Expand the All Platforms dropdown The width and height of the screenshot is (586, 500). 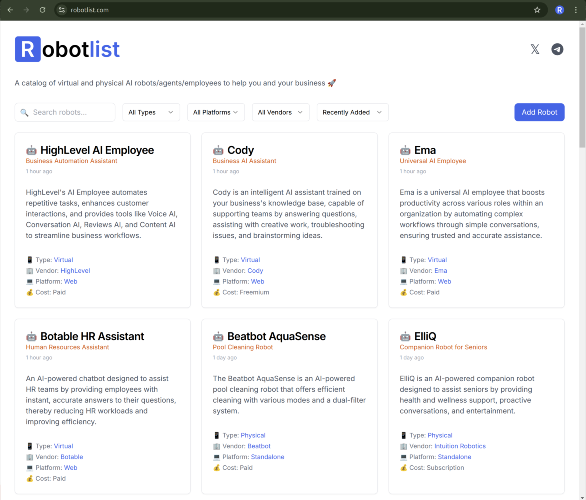tap(216, 112)
